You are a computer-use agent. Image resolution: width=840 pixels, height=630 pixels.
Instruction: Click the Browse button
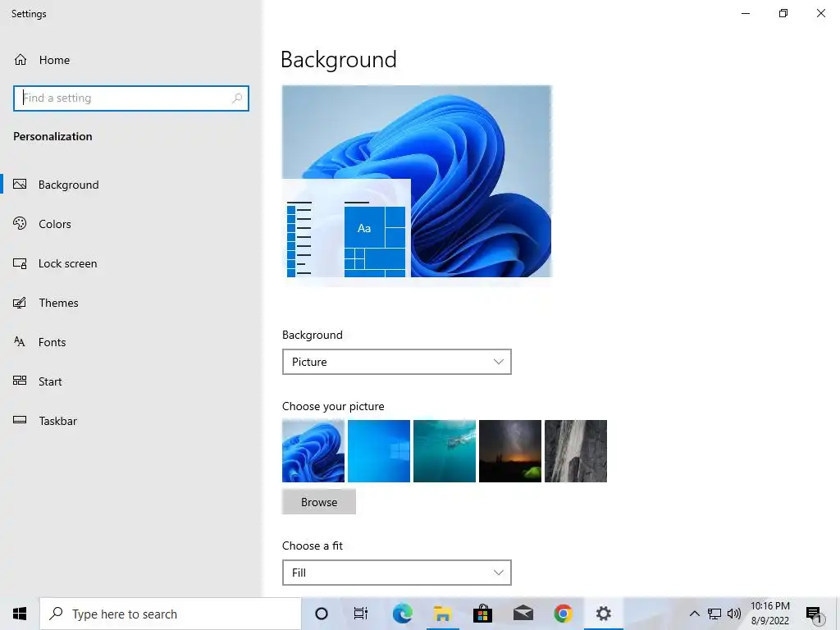click(319, 502)
